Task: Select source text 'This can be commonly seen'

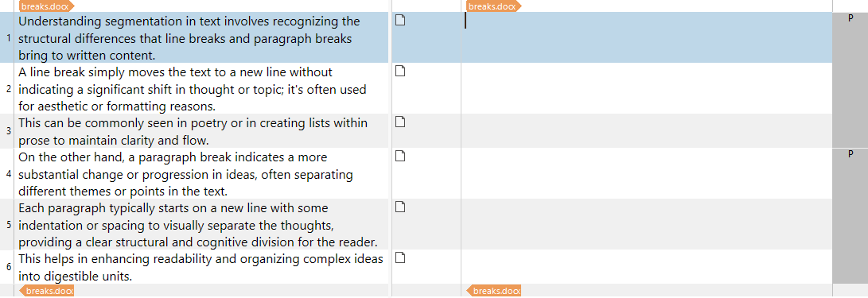Action: coord(87,122)
